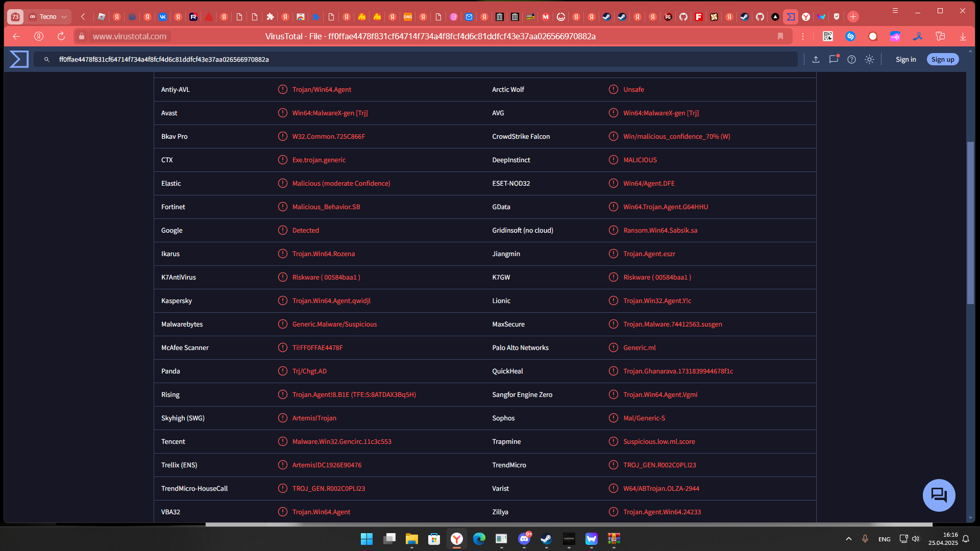The image size is (980, 551).
Task: Open Microsoft Store from the taskbar
Action: click(434, 539)
